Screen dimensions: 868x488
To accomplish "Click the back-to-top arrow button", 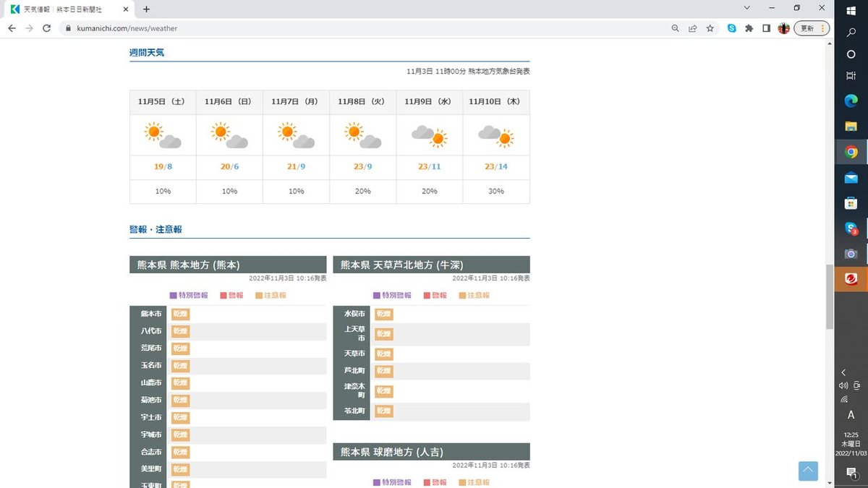I will [x=808, y=471].
